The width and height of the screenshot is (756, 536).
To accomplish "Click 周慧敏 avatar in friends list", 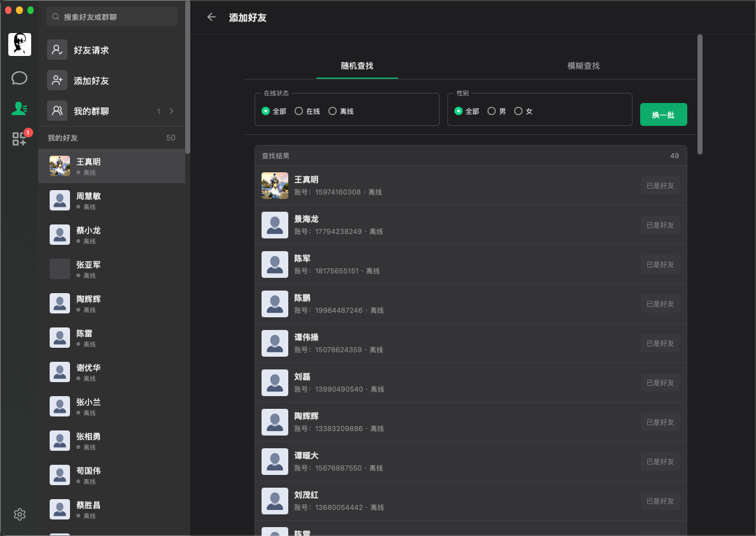I will pyautogui.click(x=60, y=200).
